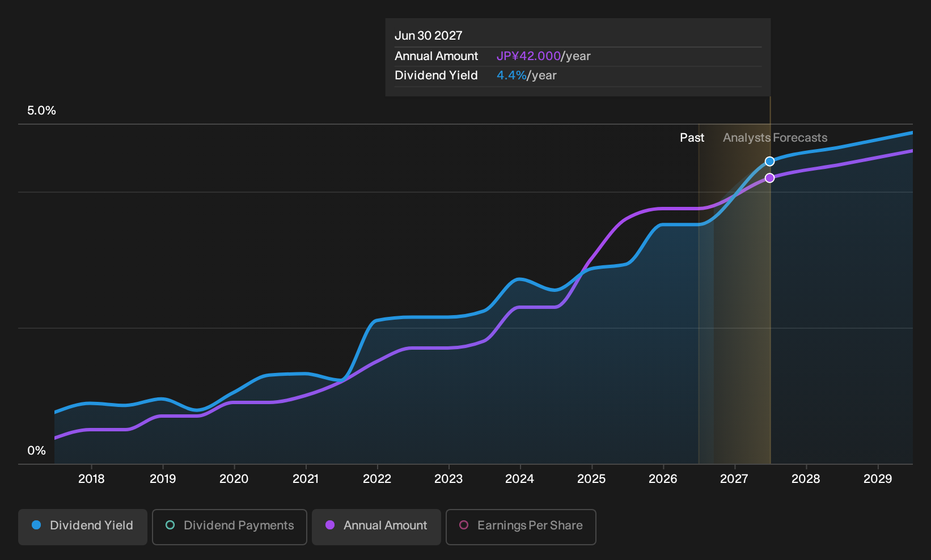Screen dimensions: 931x560
Task: Click the JP¥42.000/year tooltip value
Action: [544, 56]
